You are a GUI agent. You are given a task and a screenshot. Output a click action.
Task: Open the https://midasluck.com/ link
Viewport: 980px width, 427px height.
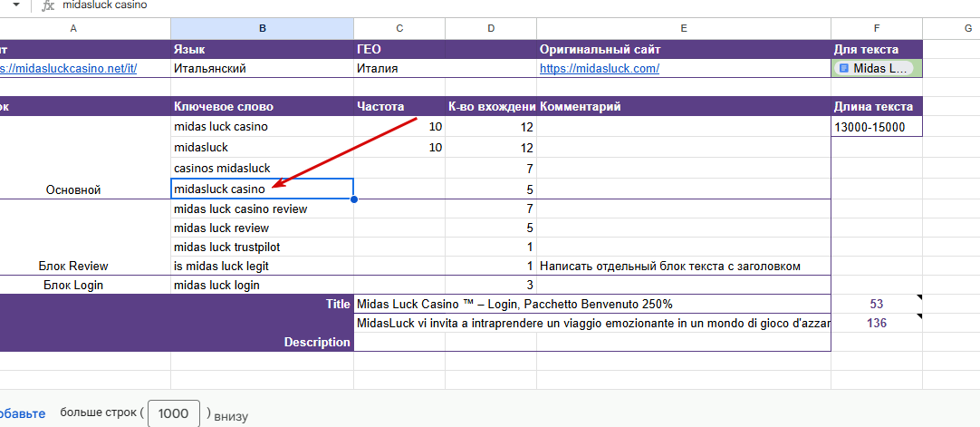coord(600,69)
